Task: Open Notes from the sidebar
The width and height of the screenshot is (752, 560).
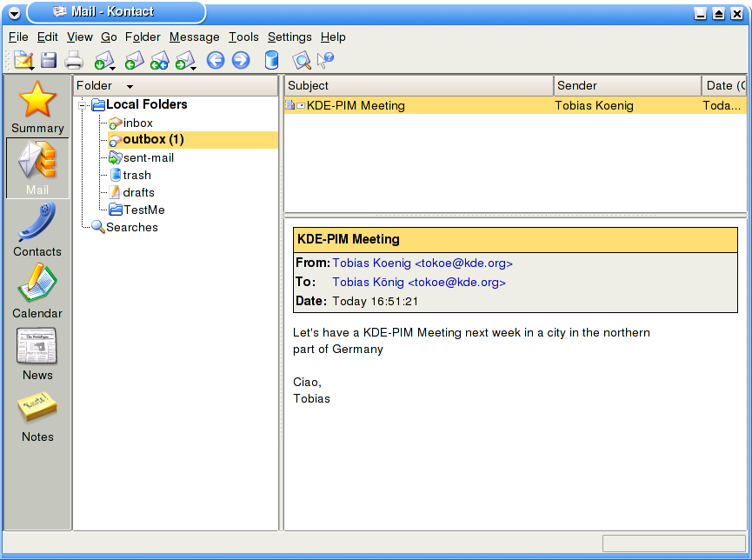Action: (37, 416)
